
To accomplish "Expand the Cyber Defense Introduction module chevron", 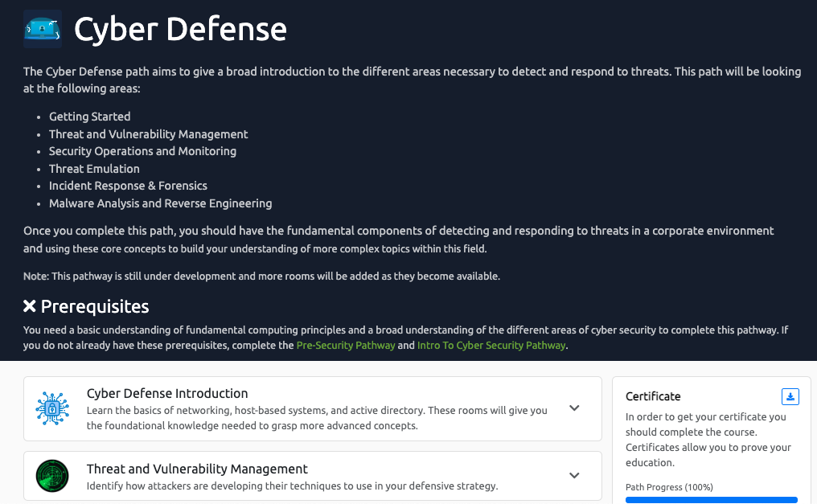I will click(x=574, y=408).
